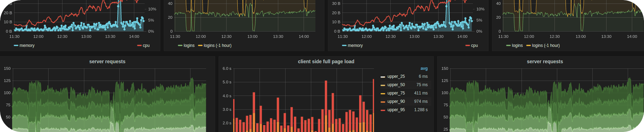
Task: Toggle cpu series in the right-hand memory/cpu panel
Action: [x=474, y=46]
